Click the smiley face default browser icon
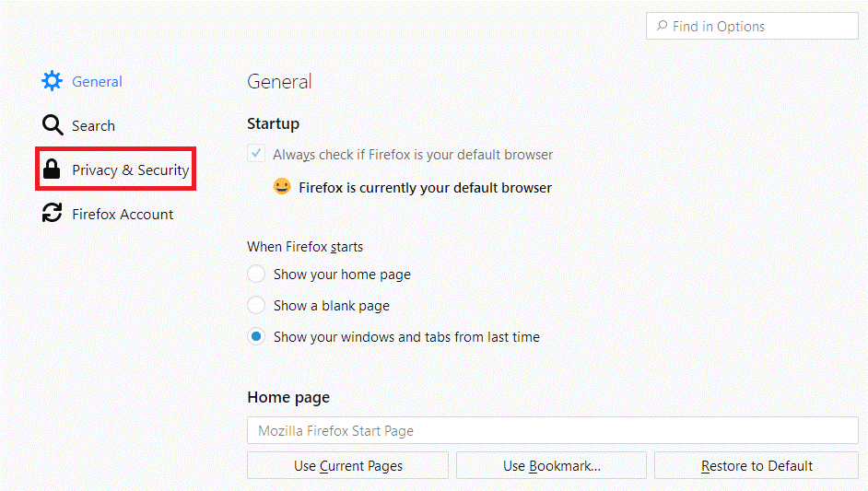This screenshot has height=491, width=868. coord(282,187)
